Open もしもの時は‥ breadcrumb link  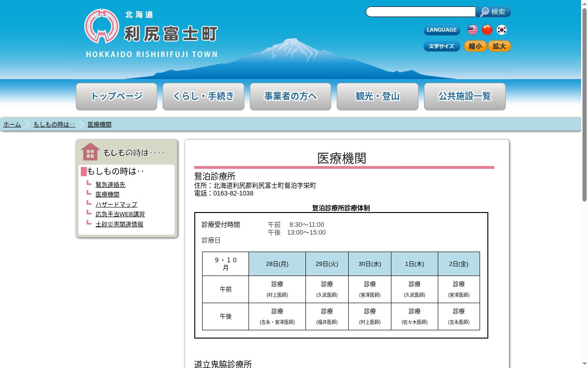pos(54,125)
